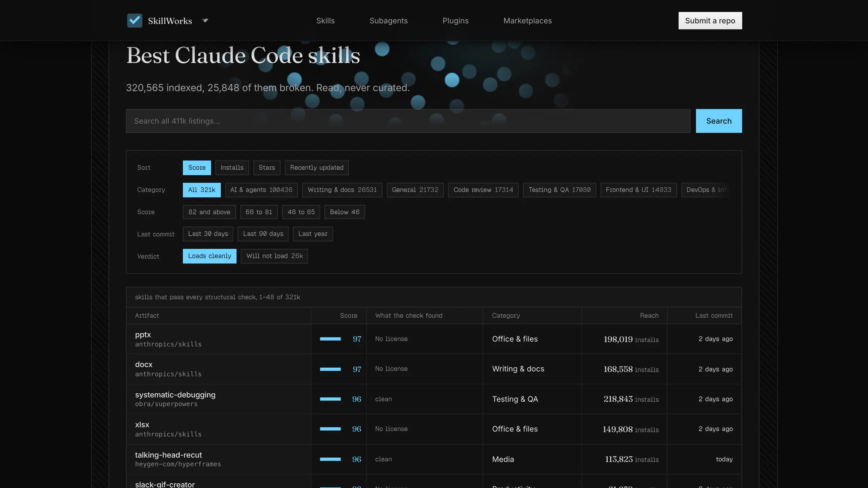This screenshot has height=488, width=868.
Task: Open the dropdown arrow beside SkillWorks
Action: (205, 21)
